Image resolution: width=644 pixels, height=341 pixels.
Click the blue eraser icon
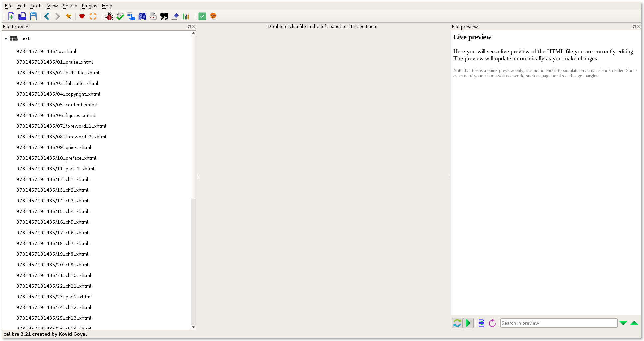[x=175, y=16]
